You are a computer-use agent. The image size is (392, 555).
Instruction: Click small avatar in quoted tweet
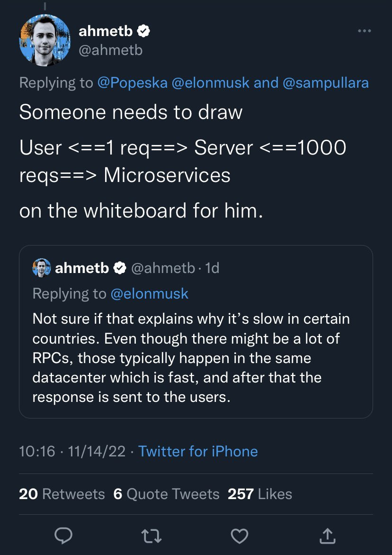[x=41, y=268]
